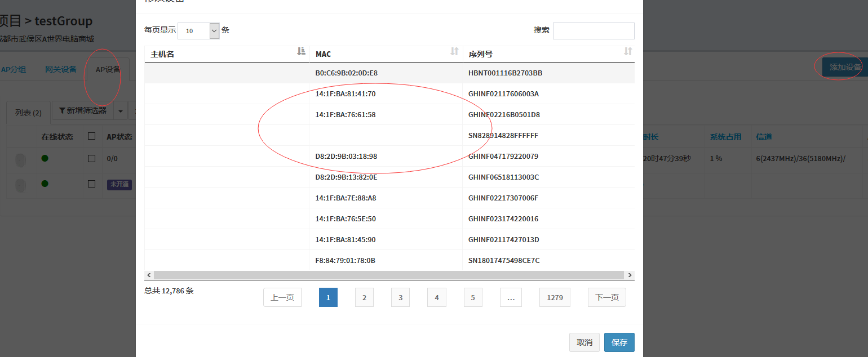Toggle the select-all checkbox in table header
868x357 pixels.
91,136
